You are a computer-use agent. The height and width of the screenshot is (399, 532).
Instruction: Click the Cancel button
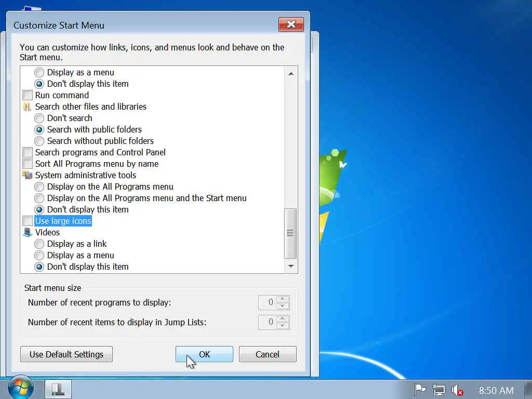pos(268,354)
